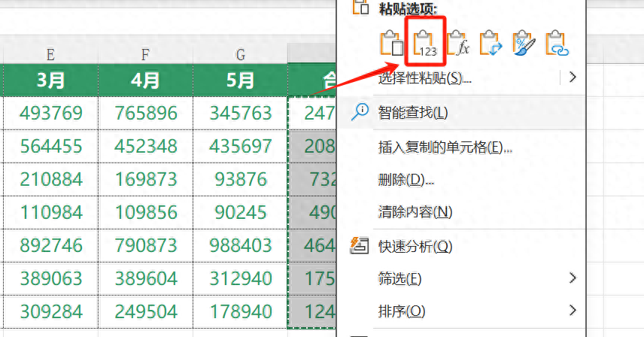
Task: Click the 智能查找 magnifier icon
Action: tap(360, 112)
